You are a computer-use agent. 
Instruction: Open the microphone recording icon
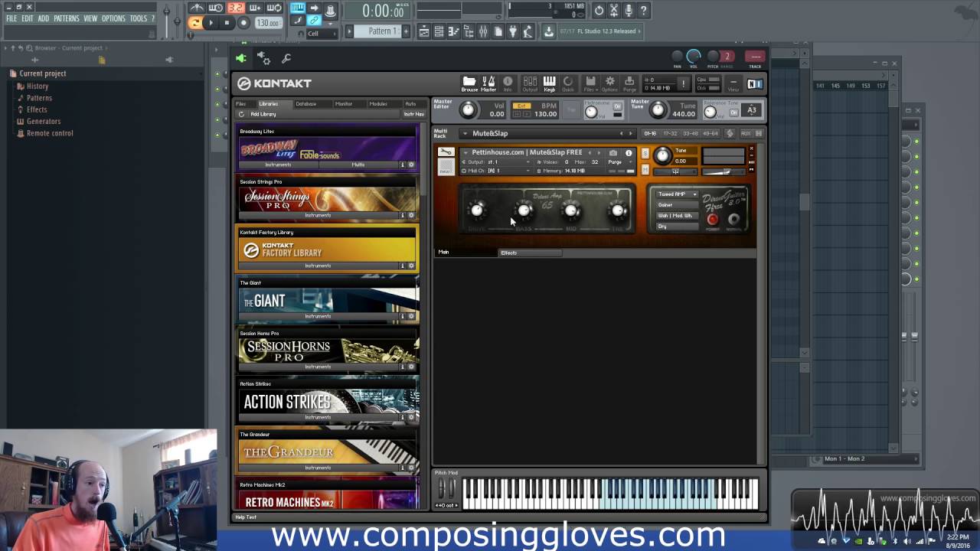[628, 10]
